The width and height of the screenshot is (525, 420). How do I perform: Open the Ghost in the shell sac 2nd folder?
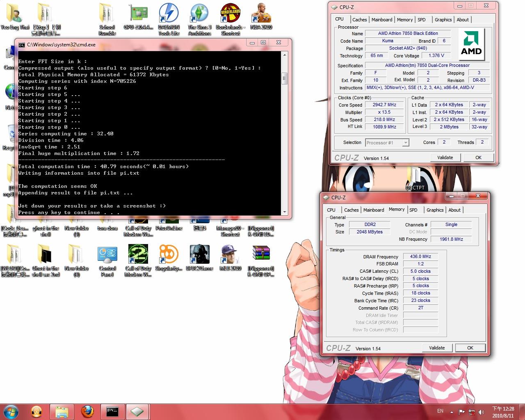pos(46,261)
